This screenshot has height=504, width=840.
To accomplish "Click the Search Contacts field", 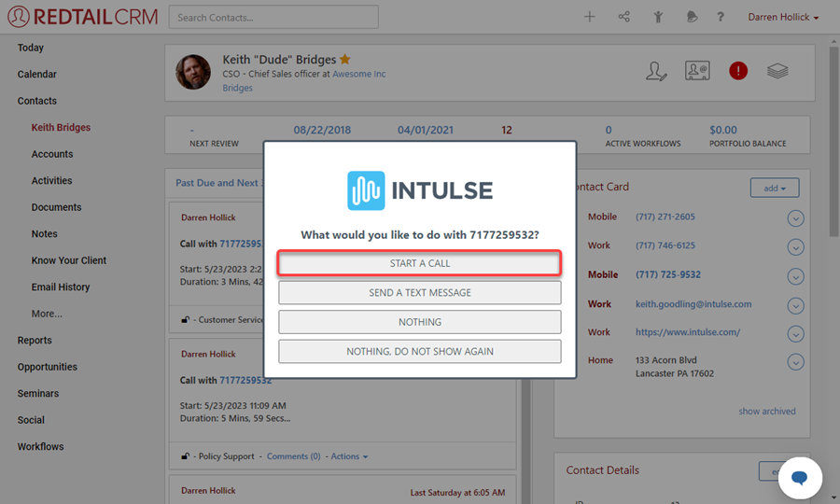I will coord(273,17).
